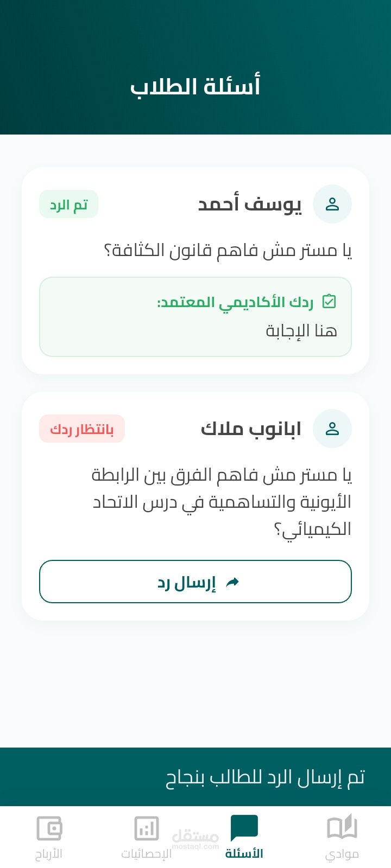This screenshot has height=868, width=391.
Task: Click the clipboard check icon beside ردك الأكاديمي
Action: [x=330, y=301]
